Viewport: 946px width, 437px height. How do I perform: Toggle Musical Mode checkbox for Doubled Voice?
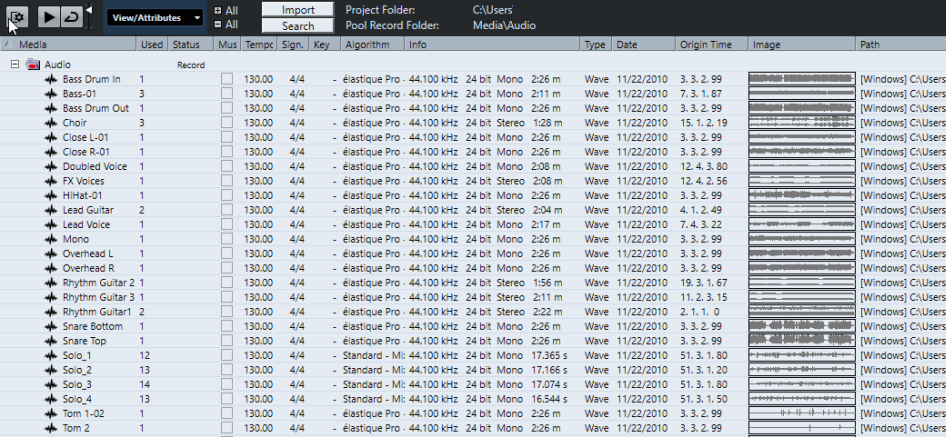(x=227, y=166)
